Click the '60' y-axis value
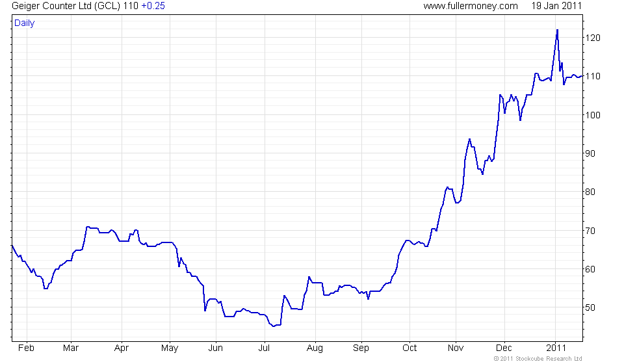This screenshot has height=364, width=637. [590, 269]
